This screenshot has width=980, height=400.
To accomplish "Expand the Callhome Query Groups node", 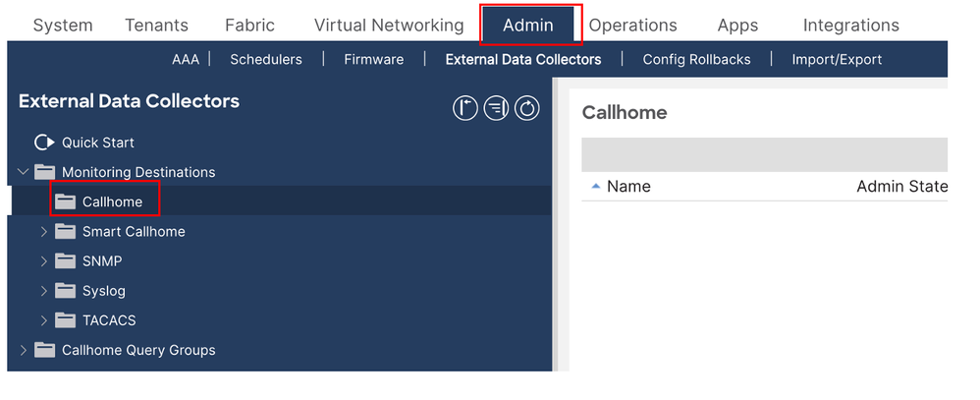I will [x=24, y=350].
